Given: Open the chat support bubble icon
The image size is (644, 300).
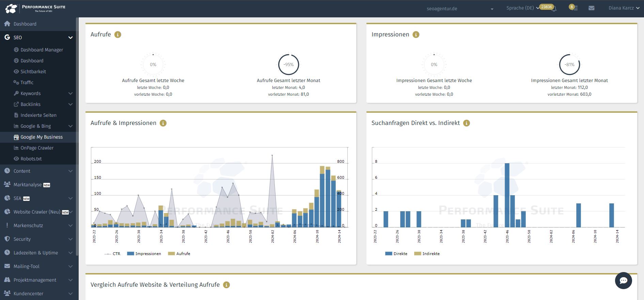Looking at the screenshot, I should coord(623,281).
